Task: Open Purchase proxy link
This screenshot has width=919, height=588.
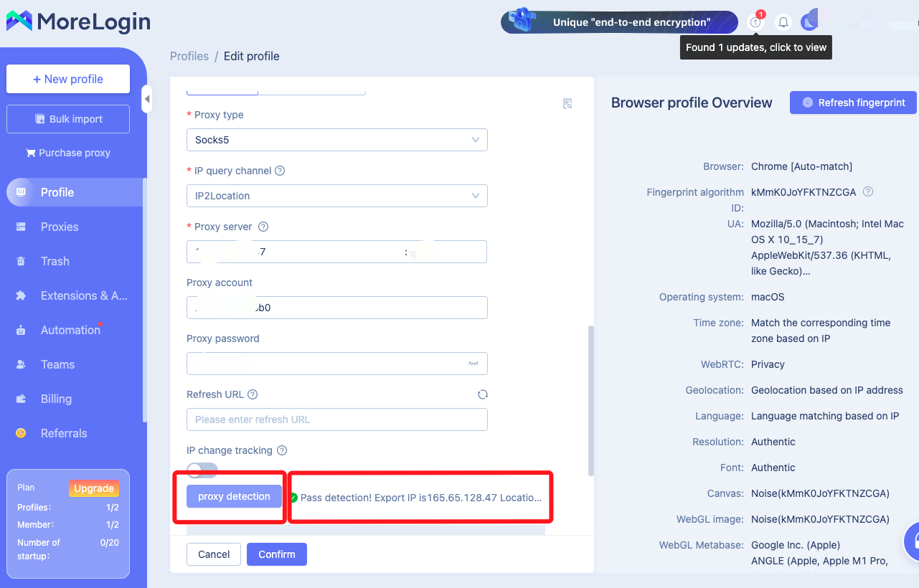Action: [x=68, y=153]
